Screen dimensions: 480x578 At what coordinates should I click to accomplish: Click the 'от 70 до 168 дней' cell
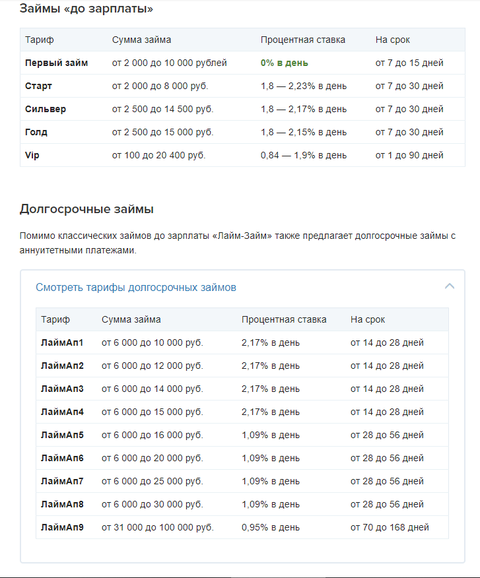pyautogui.click(x=390, y=527)
